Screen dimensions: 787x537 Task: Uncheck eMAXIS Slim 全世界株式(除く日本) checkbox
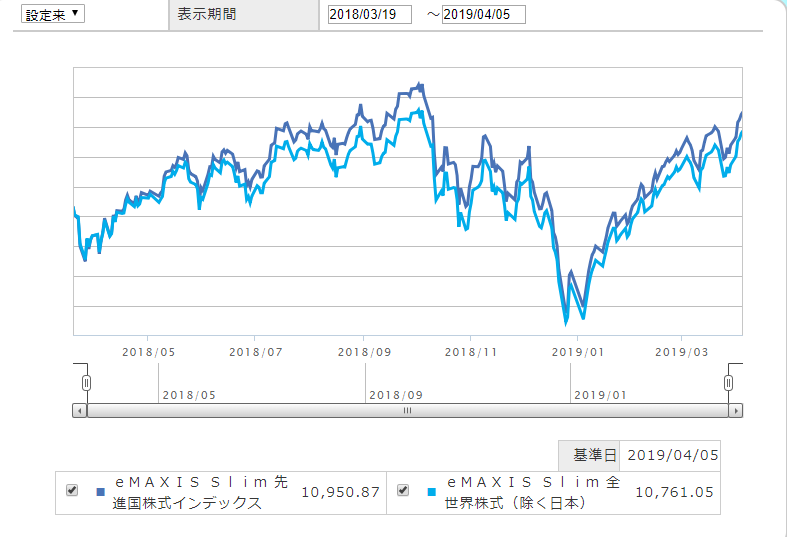coord(403,490)
